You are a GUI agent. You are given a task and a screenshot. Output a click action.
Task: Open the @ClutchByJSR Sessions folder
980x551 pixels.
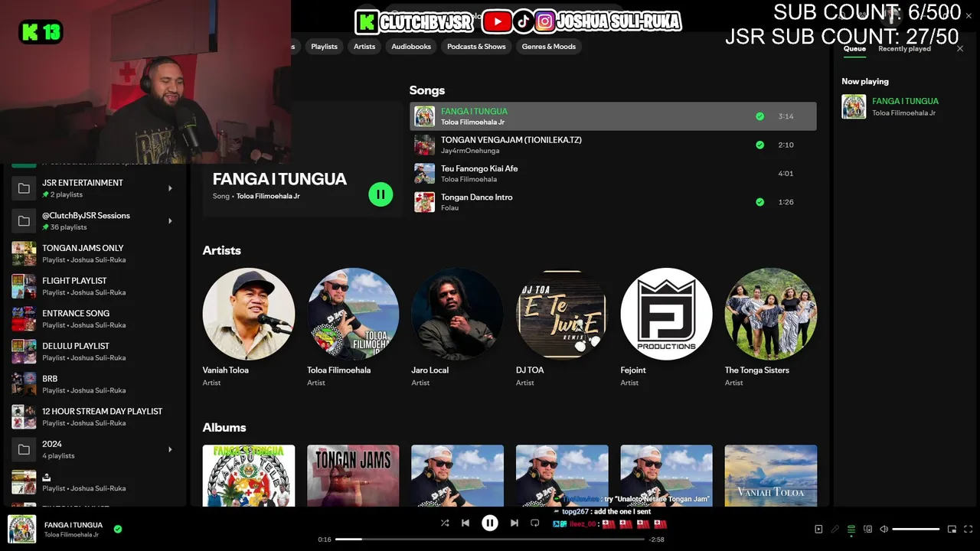pyautogui.click(x=93, y=221)
